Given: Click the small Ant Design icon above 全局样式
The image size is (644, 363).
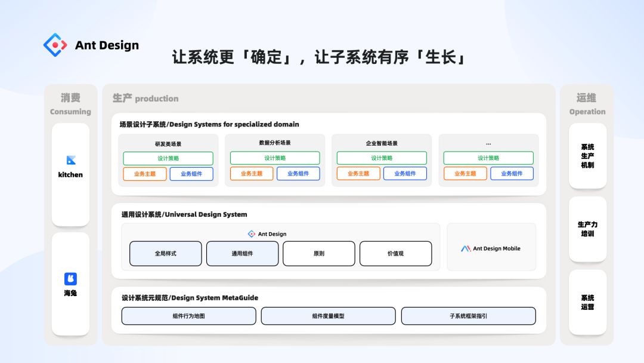Looking at the screenshot, I should pyautogui.click(x=252, y=234).
